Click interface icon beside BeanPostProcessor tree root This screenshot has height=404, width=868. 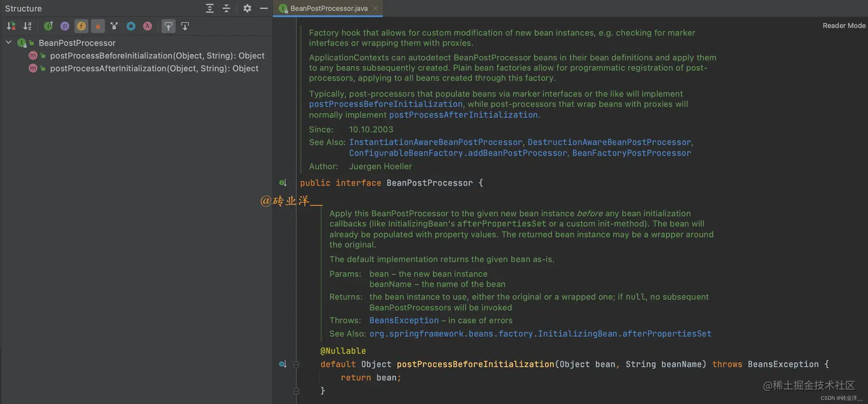(21, 43)
